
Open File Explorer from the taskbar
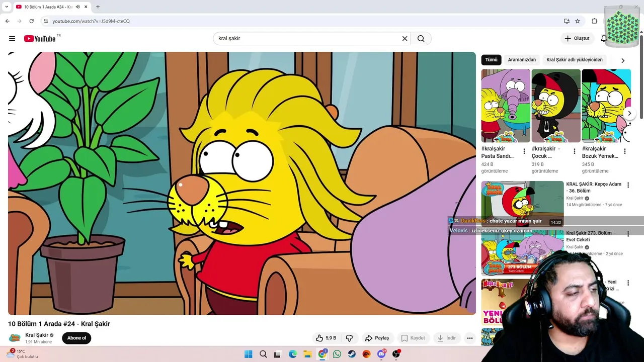coord(307,354)
